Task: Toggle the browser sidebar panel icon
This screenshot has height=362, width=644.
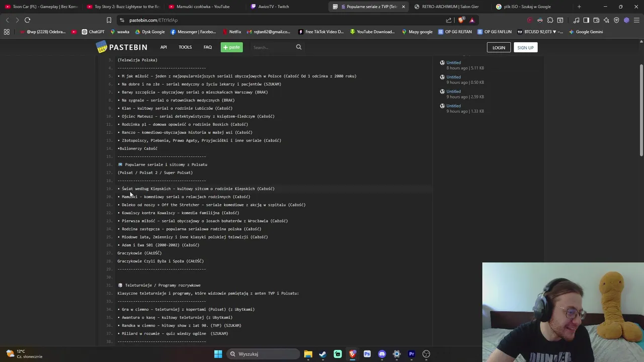Action: point(586,20)
